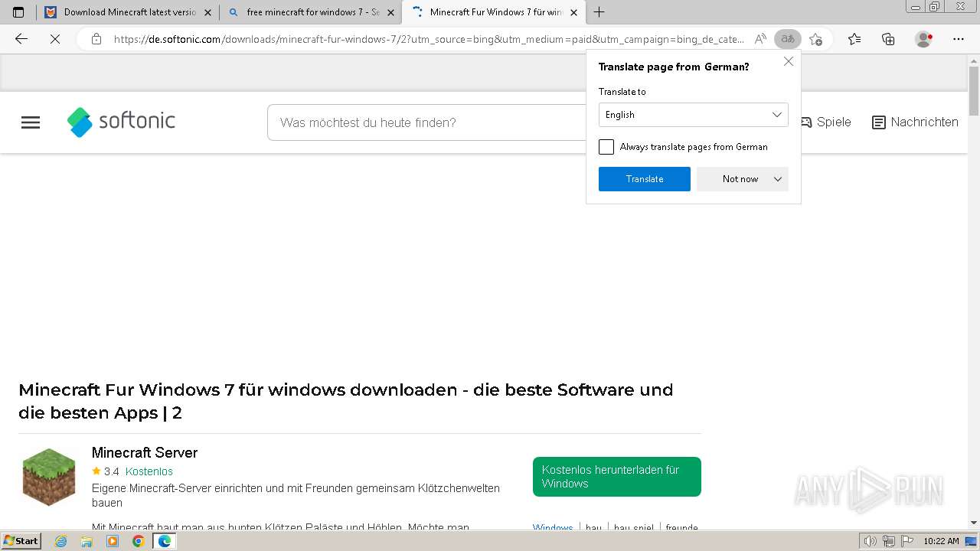Open the Minecraft Server grass block thumbnail
Screen dimensions: 980x551
coord(49,477)
